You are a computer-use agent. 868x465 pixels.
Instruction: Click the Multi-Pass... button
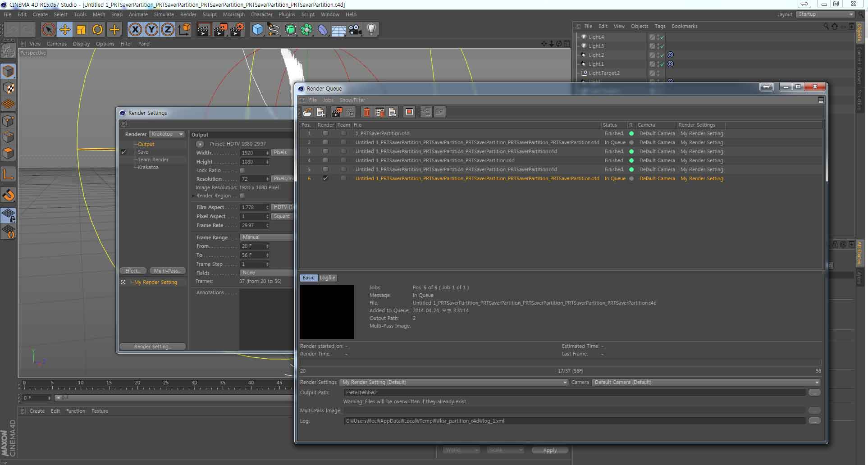pos(167,271)
